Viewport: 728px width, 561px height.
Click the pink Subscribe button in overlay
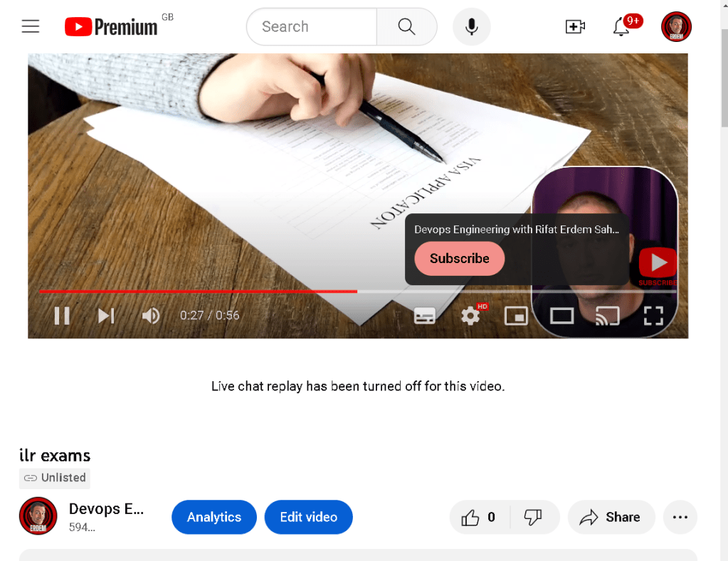click(x=459, y=259)
